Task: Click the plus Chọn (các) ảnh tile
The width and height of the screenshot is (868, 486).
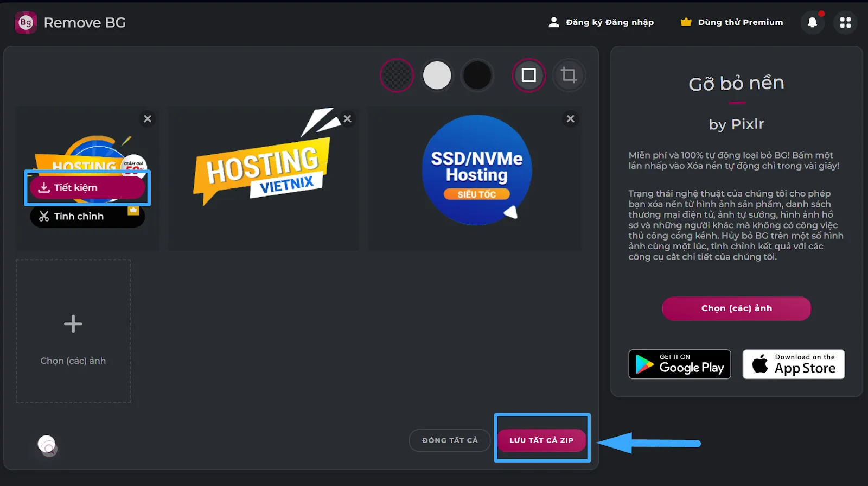Action: tap(73, 331)
